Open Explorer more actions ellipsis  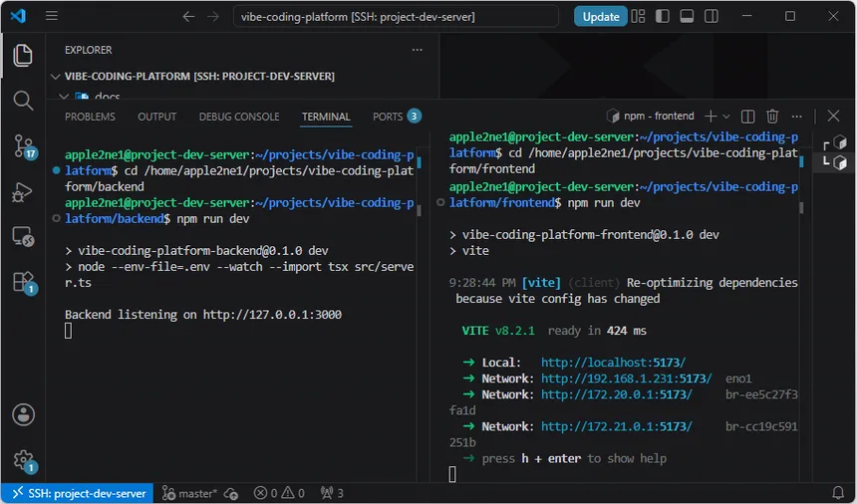[417, 50]
